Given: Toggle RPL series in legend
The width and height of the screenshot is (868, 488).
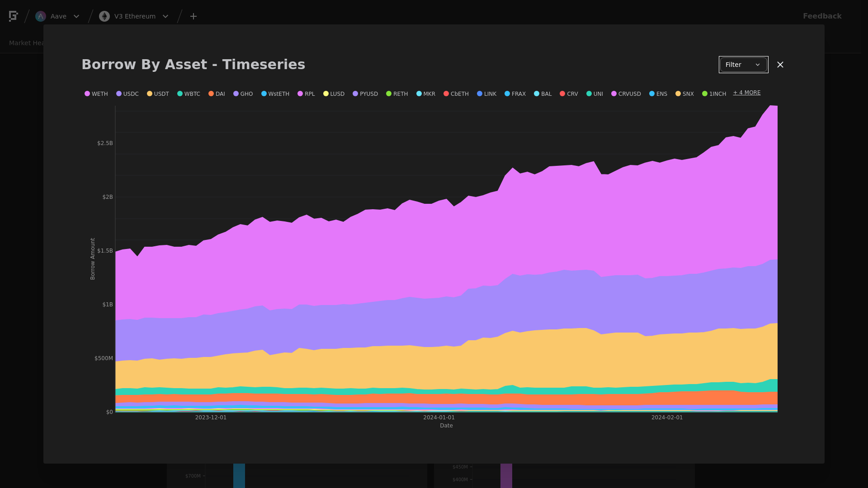Looking at the screenshot, I should (x=306, y=94).
